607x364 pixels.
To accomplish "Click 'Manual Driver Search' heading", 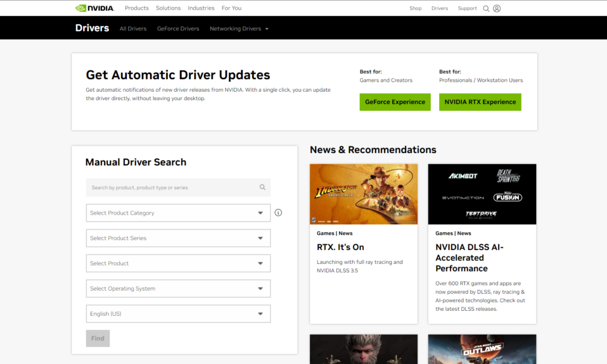I will 136,162.
